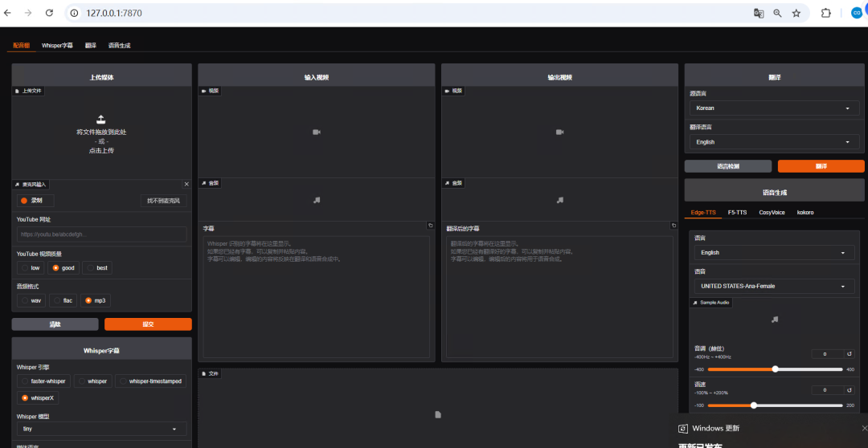Click the 音调 pitch slider handle
The image size is (868, 448).
775,369
